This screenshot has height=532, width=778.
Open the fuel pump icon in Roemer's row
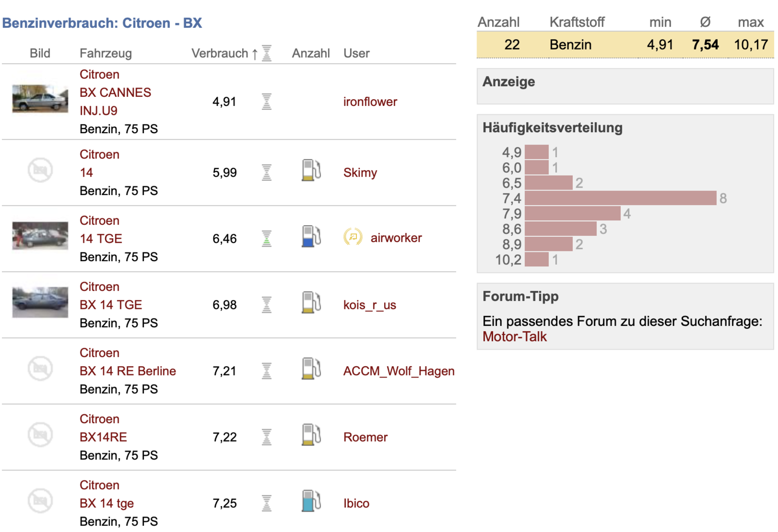point(311,435)
